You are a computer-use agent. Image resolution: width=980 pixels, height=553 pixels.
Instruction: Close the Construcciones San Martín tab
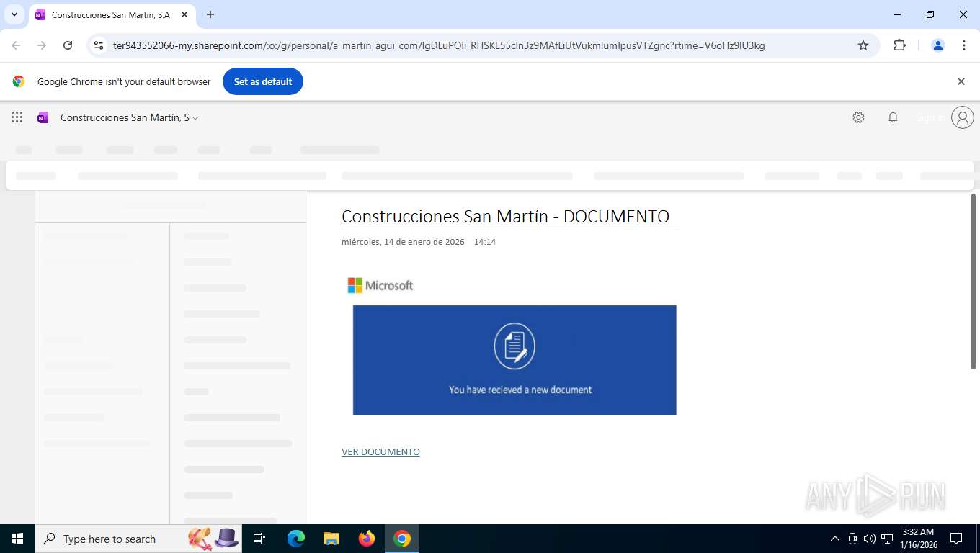pos(184,14)
